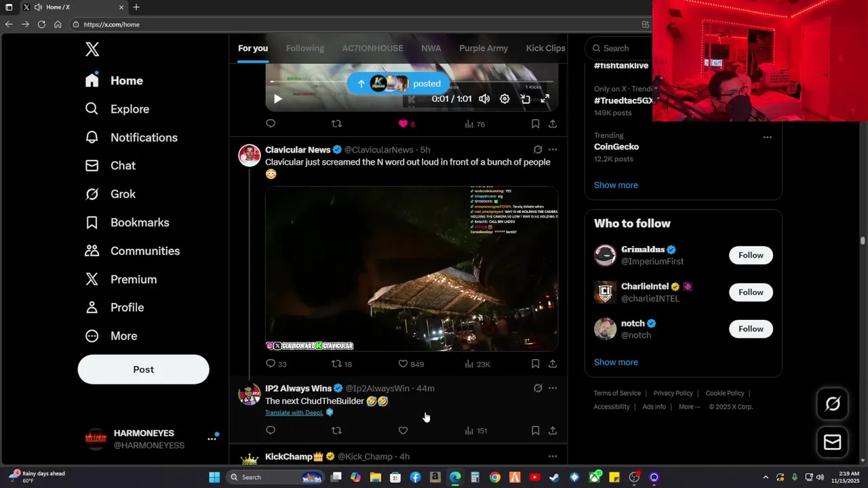Open the Clavicular News account name link
Screen dimensions: 868x488
pyautogui.click(x=298, y=150)
